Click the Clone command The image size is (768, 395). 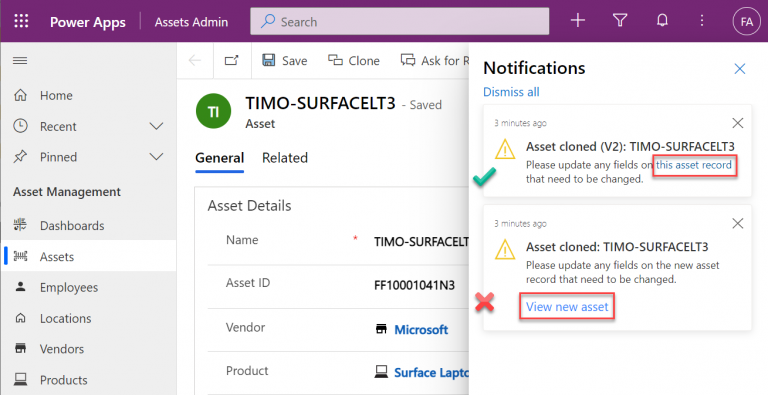click(354, 60)
